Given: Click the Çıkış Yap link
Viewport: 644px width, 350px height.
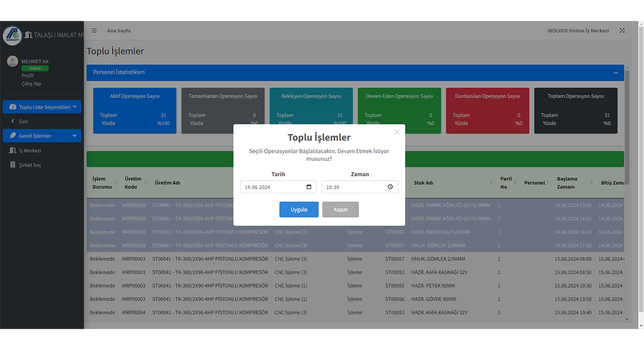Looking at the screenshot, I should 31,84.
